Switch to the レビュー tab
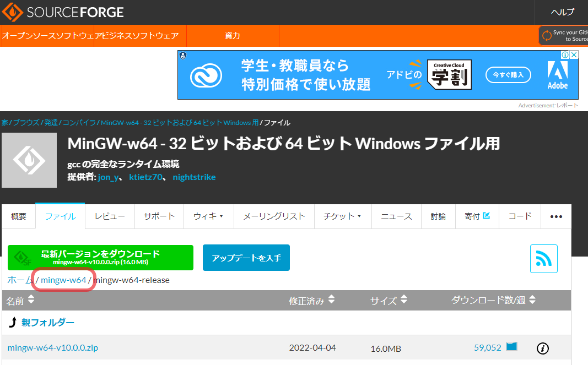 pyautogui.click(x=110, y=216)
